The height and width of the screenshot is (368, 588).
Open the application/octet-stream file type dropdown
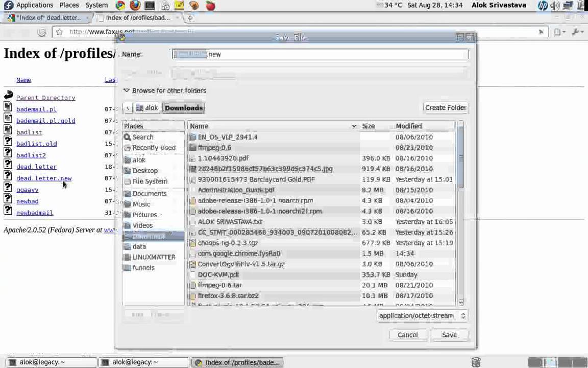pyautogui.click(x=423, y=316)
